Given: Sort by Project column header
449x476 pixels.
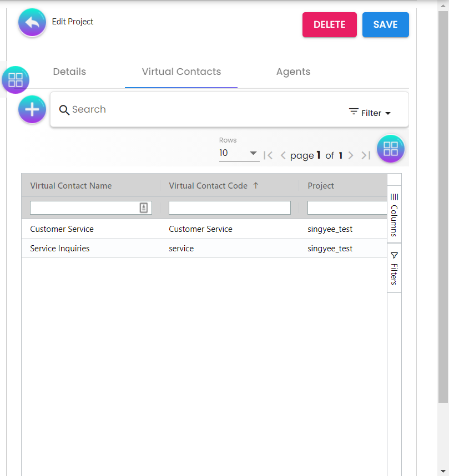Looking at the screenshot, I should pos(321,185).
